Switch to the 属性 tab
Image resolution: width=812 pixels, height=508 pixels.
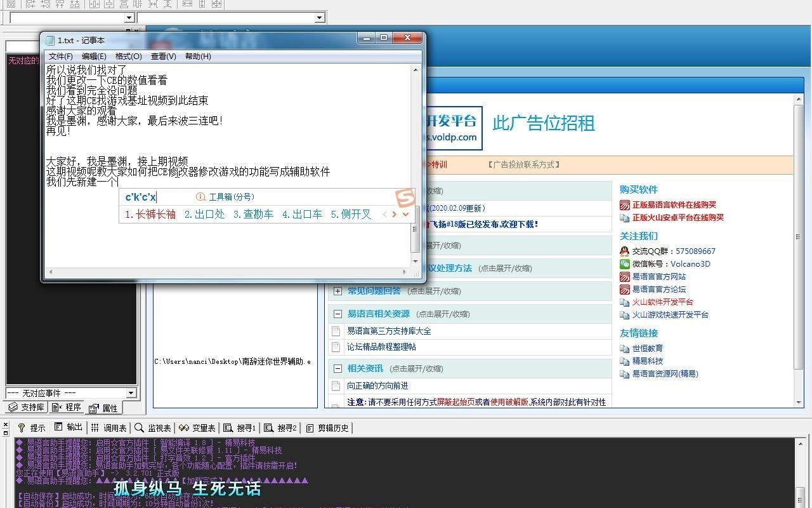coord(103,408)
